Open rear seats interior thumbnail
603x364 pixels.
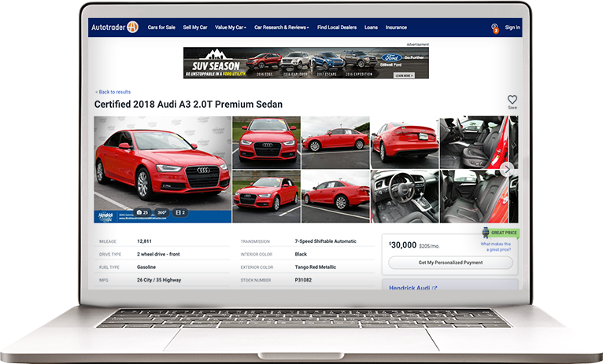(x=474, y=197)
